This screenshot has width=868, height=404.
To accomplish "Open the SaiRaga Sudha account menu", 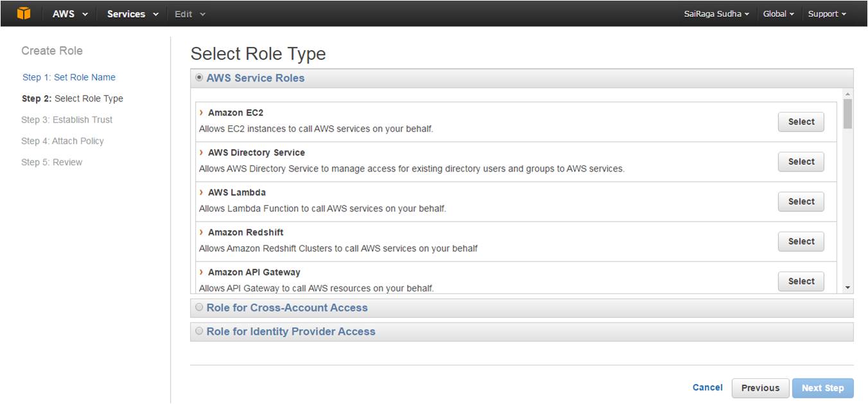I will pos(716,13).
